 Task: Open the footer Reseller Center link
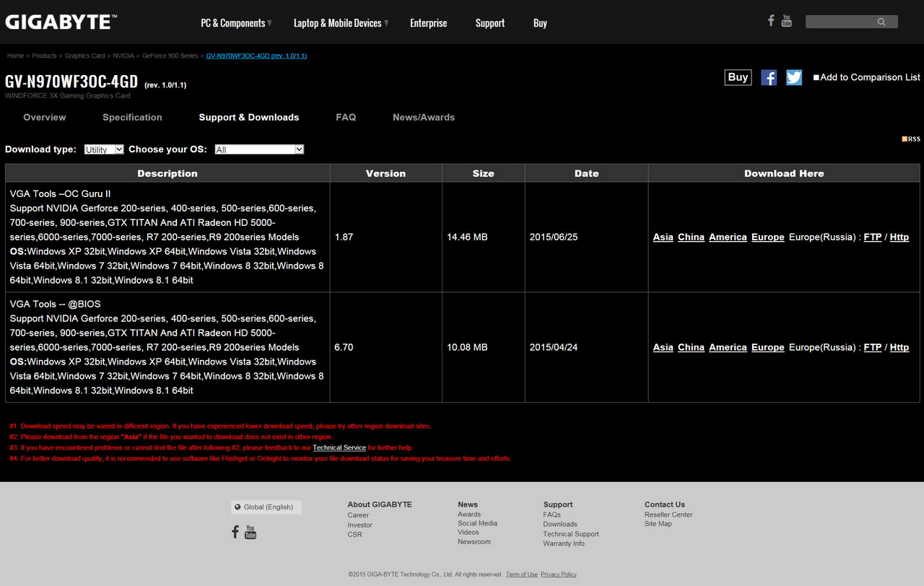click(x=668, y=515)
